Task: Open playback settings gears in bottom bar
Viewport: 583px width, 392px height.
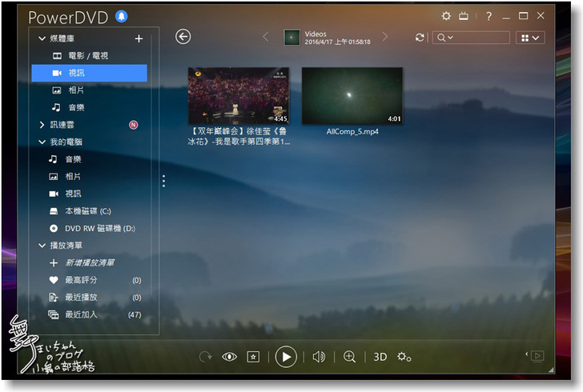Action: click(x=404, y=357)
